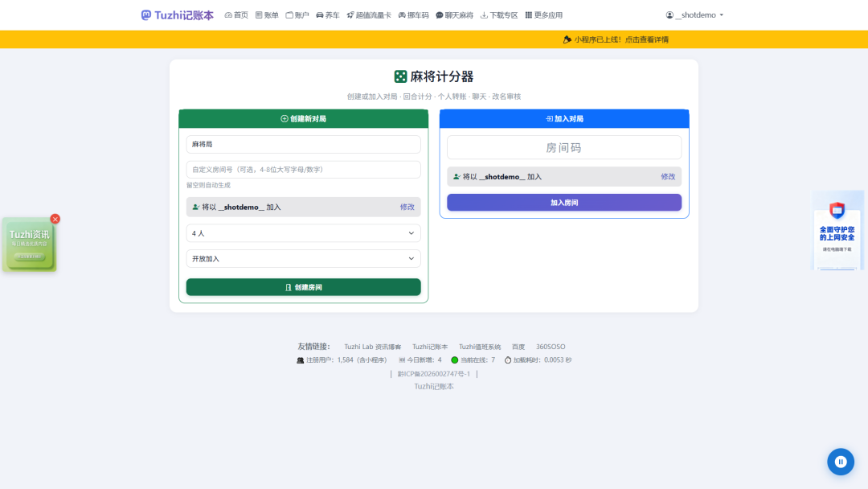Click the 小程序已上线 announcement banner
868x489 pixels.
616,39
